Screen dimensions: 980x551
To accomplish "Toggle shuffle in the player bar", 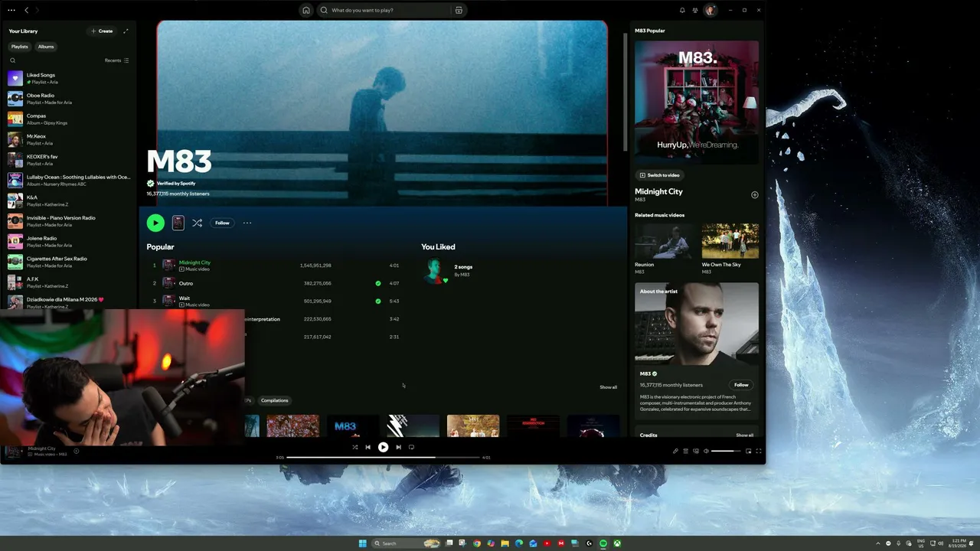I will point(354,447).
